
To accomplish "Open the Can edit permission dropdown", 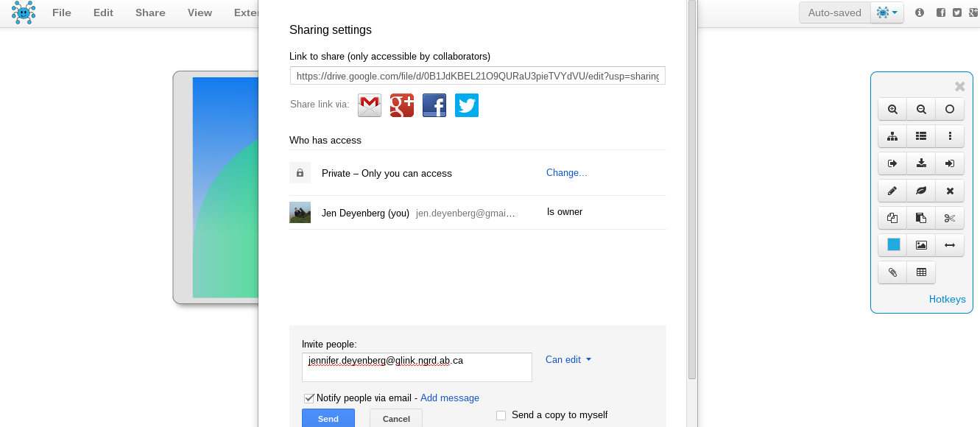I will point(568,359).
